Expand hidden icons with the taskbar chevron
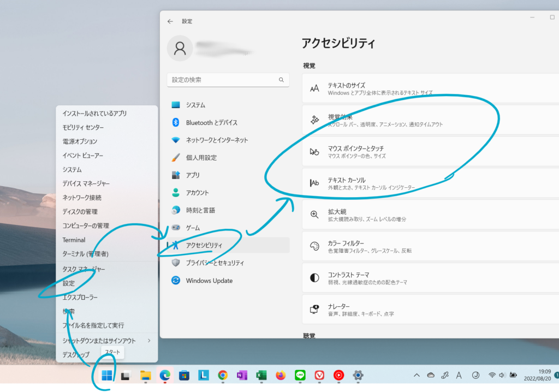The width and height of the screenshot is (559, 392). (x=417, y=375)
